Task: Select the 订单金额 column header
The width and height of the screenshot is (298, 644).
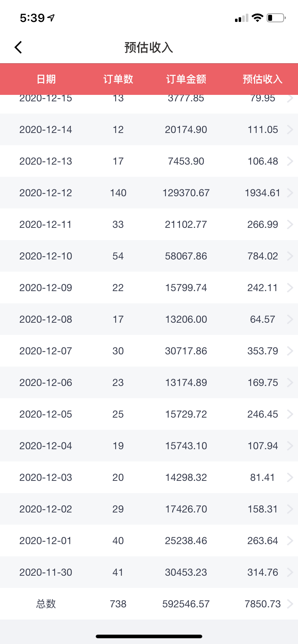Action: [186, 79]
